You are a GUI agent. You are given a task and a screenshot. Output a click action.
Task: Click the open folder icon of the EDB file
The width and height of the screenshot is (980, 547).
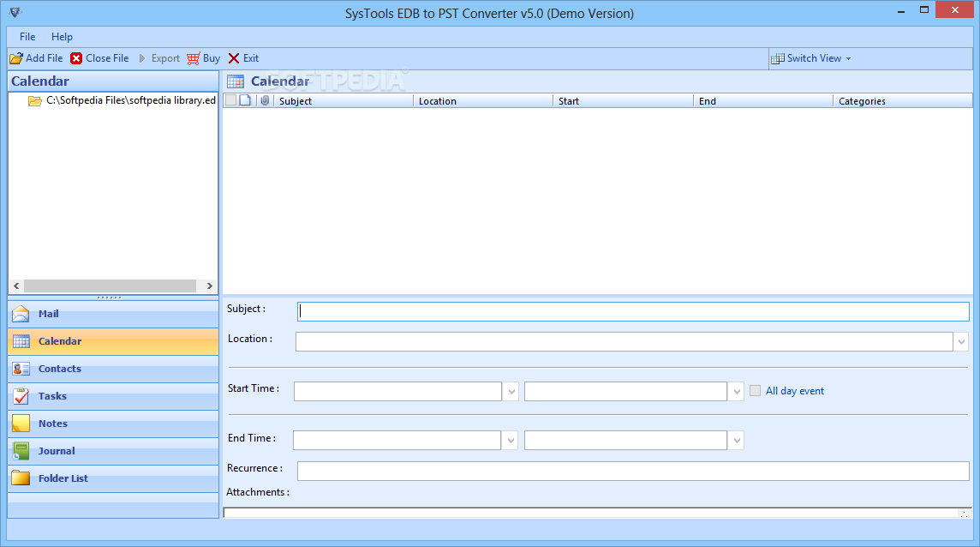tap(35, 101)
